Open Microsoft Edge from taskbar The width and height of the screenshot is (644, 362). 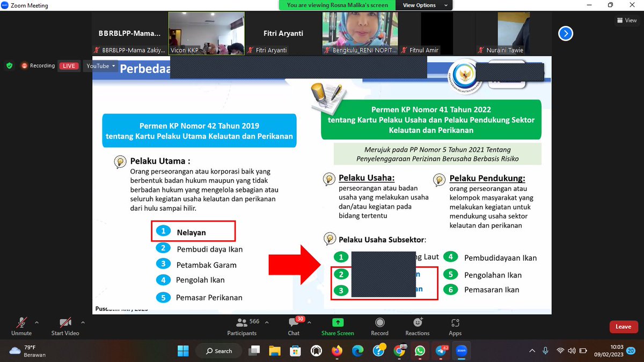pyautogui.click(x=358, y=351)
